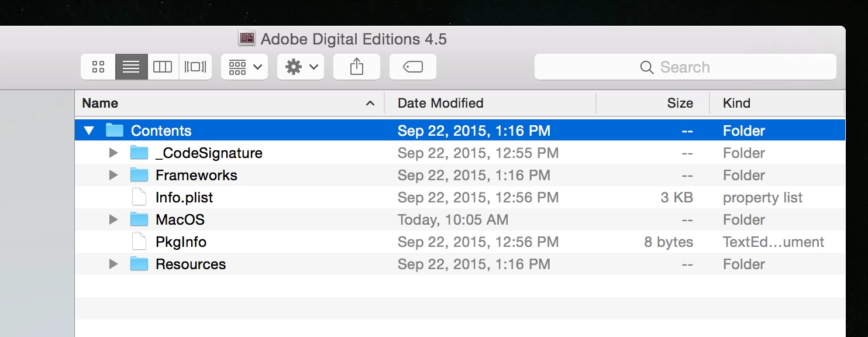Expand the MacOS folder
Image resolution: width=868 pixels, height=337 pixels.
pyautogui.click(x=113, y=220)
